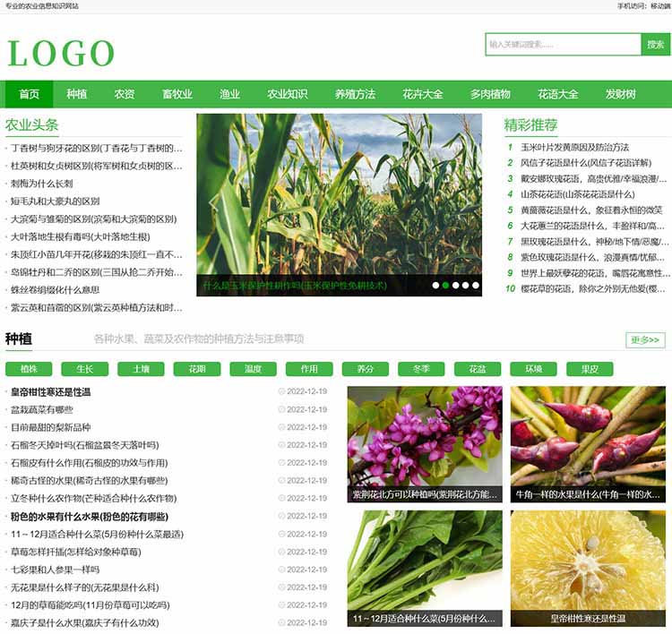Open the 多肉植物 navigation menu item

click(490, 94)
